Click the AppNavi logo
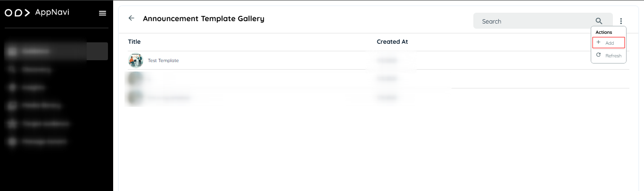This screenshot has height=191, width=644. coord(37,13)
